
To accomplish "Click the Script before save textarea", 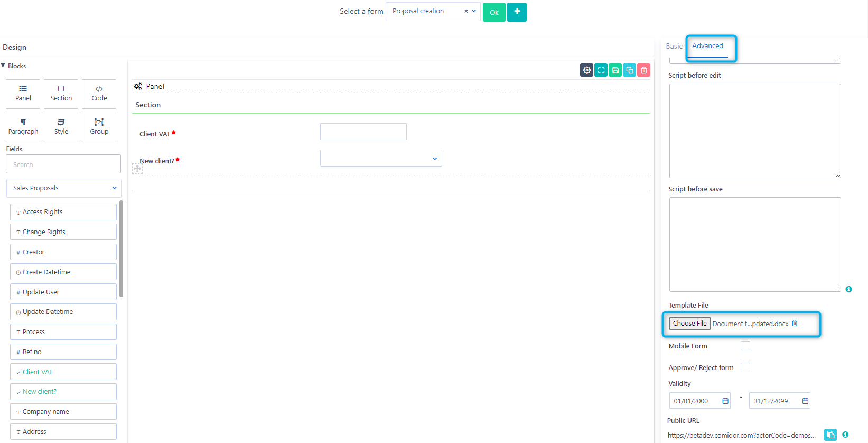I will pos(755,244).
